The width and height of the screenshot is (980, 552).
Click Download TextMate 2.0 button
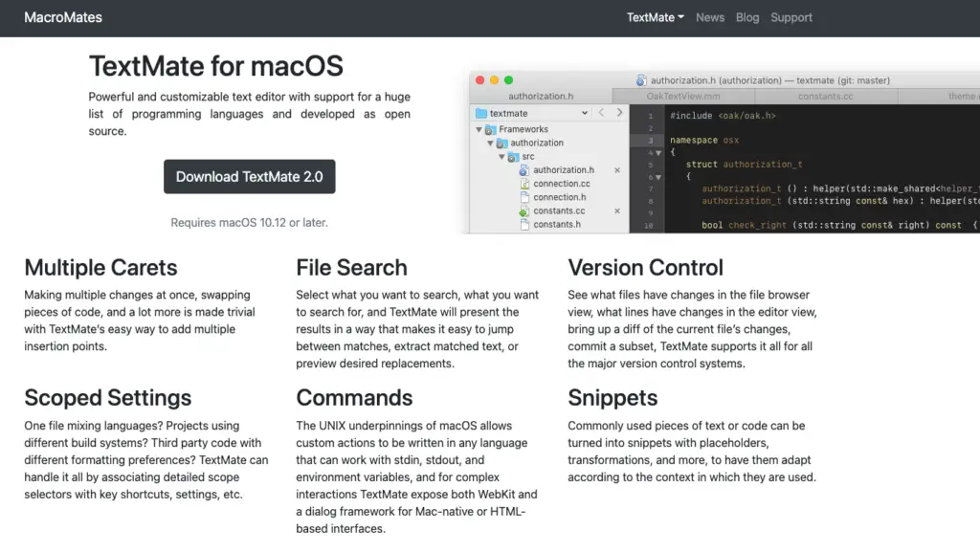tap(250, 177)
